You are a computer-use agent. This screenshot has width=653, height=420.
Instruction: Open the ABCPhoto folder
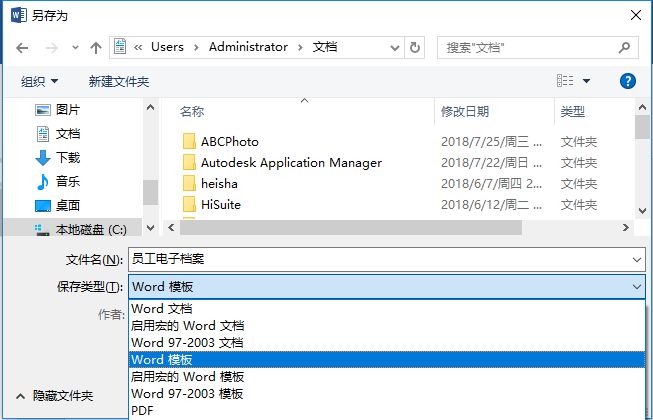229,141
